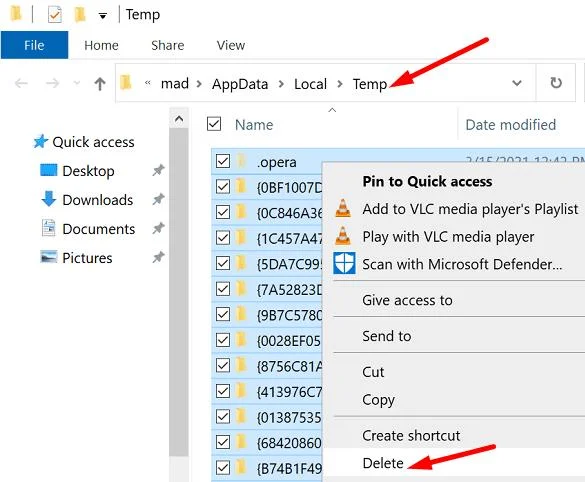Click the AppData breadcrumb

click(240, 84)
